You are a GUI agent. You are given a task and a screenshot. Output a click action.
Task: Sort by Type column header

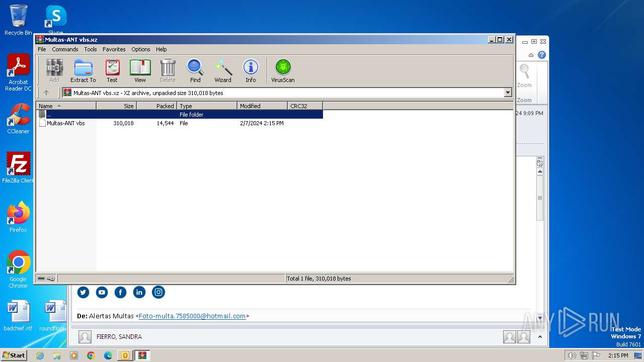point(207,106)
